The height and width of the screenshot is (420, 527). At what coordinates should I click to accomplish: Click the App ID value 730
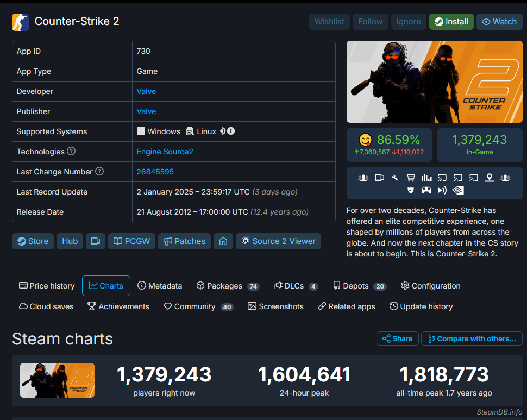[x=143, y=51]
